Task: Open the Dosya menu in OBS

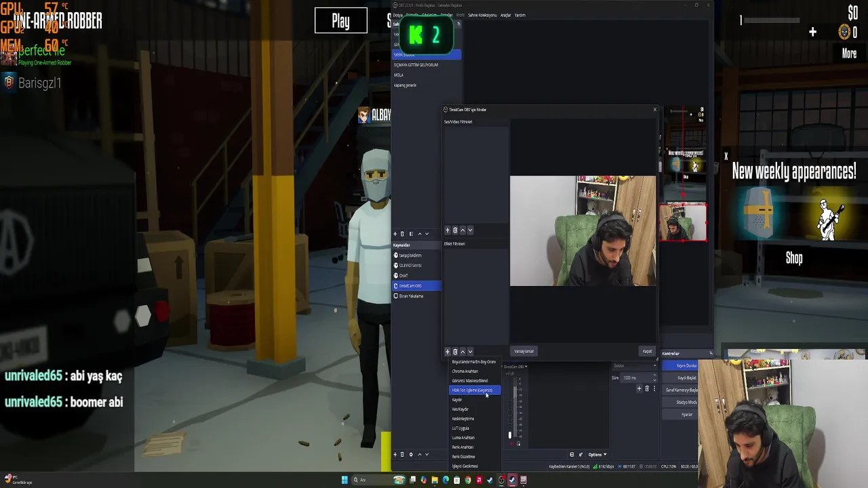Action: point(397,15)
